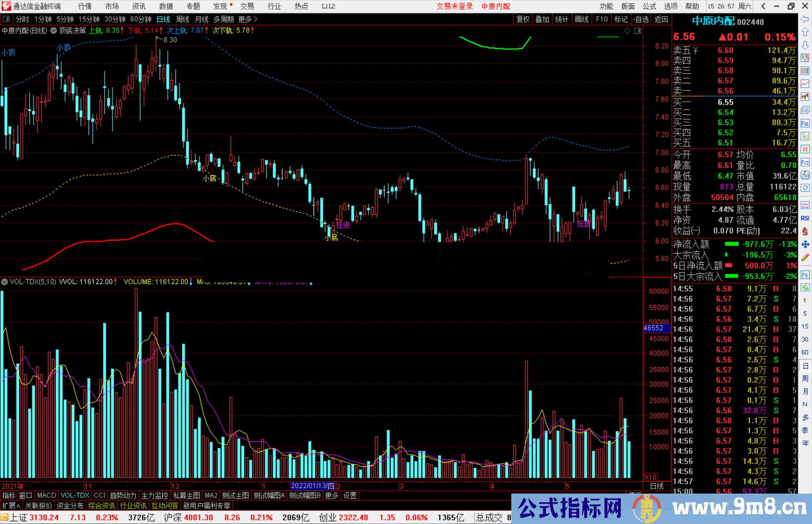
Task: Switch to the 60分钟 period
Action: (141, 19)
